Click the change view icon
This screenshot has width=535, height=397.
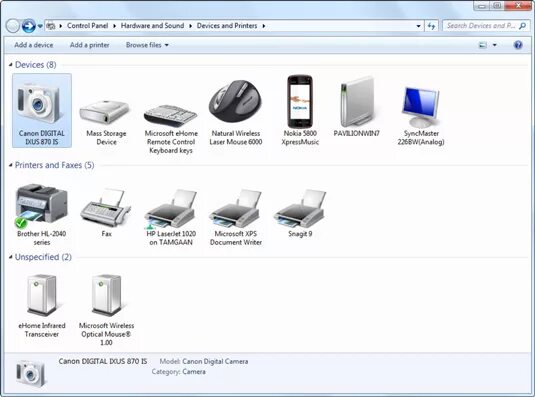[x=482, y=45]
